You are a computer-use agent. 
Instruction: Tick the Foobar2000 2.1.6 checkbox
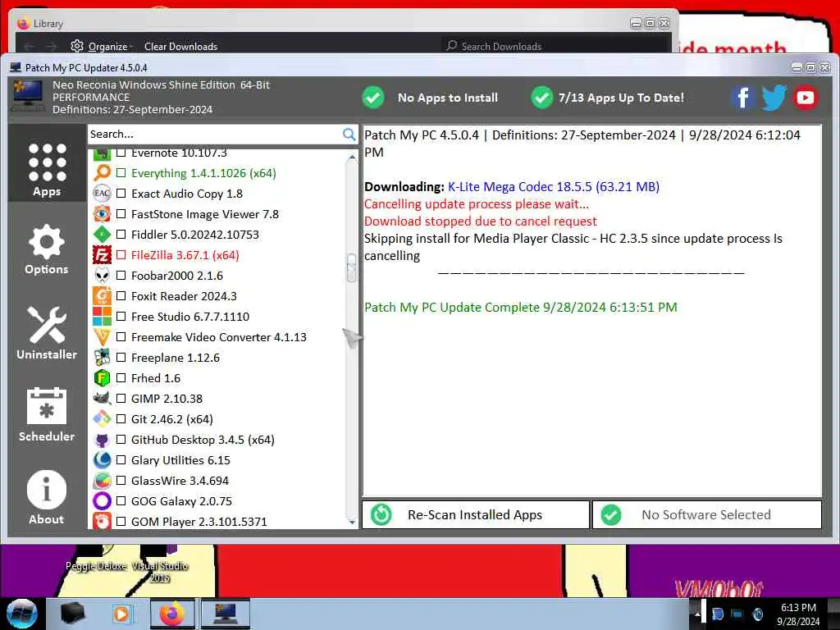point(121,276)
